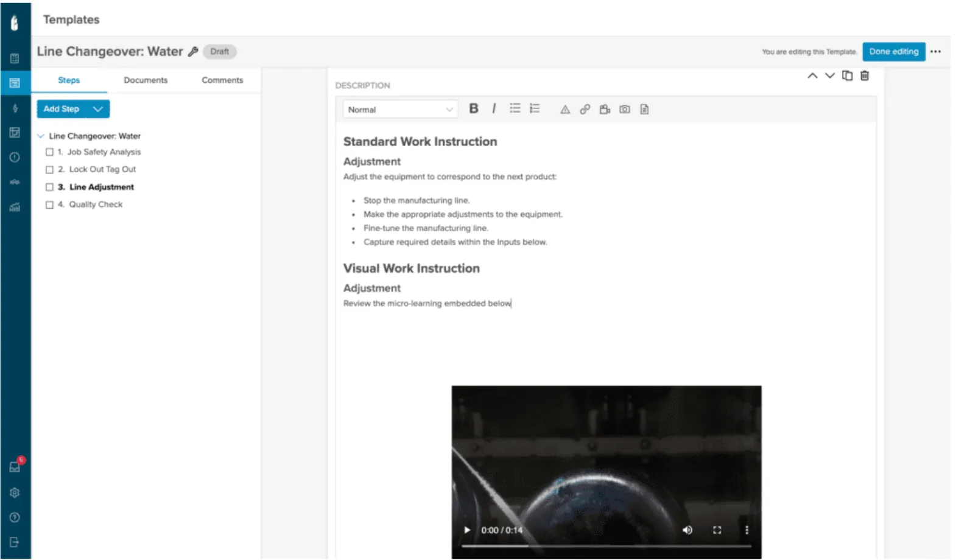Screen dimensions: 956x560
Task: Click the Standard Work Instruction heading
Action: [420, 142]
